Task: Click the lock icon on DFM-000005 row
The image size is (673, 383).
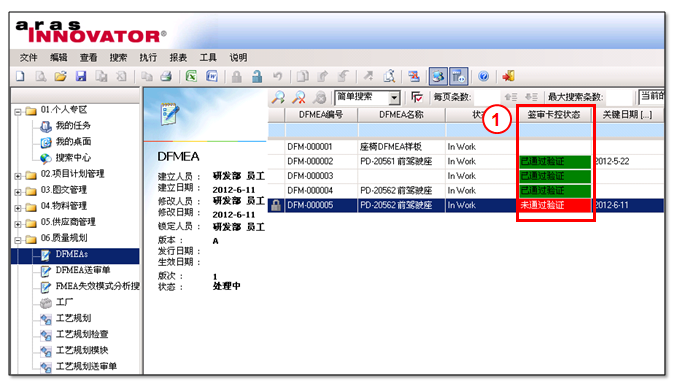Action: 276,205
